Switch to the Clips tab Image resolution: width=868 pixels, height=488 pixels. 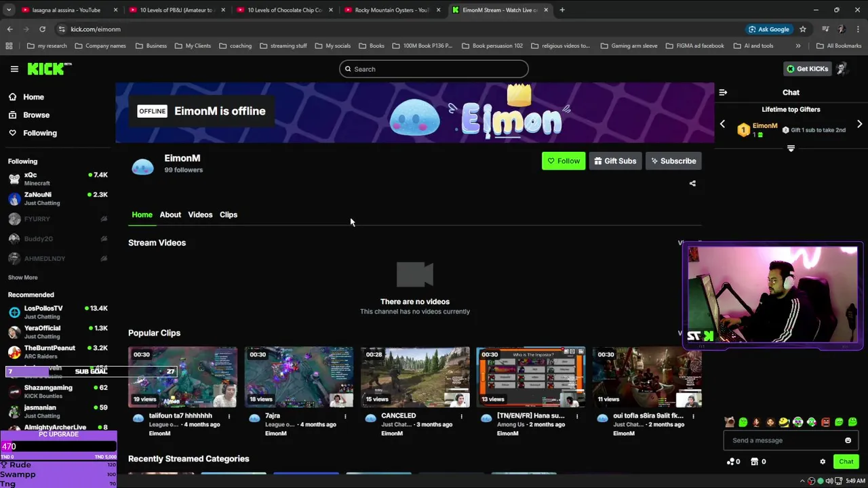229,215
